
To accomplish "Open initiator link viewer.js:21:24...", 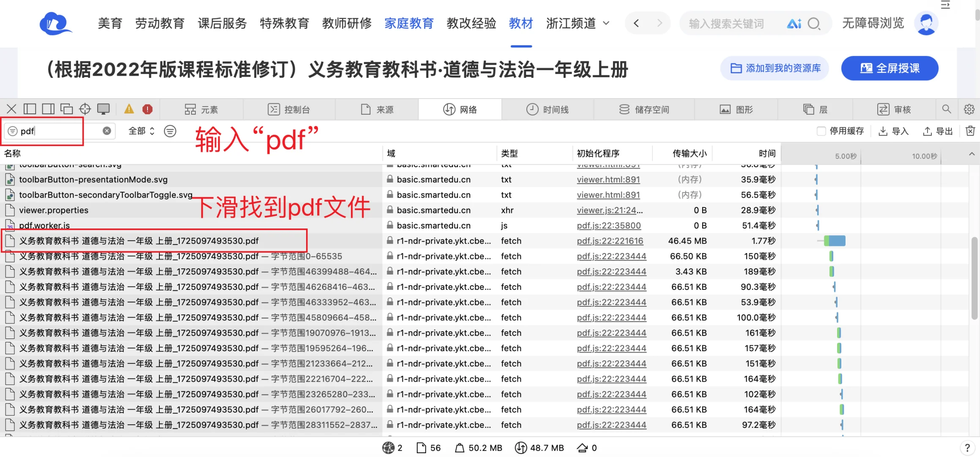I will tap(610, 210).
